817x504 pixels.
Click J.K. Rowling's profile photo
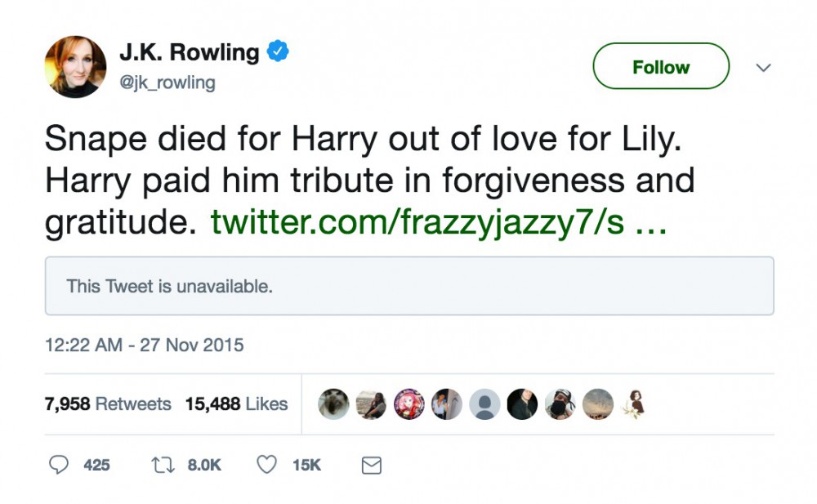[75, 67]
